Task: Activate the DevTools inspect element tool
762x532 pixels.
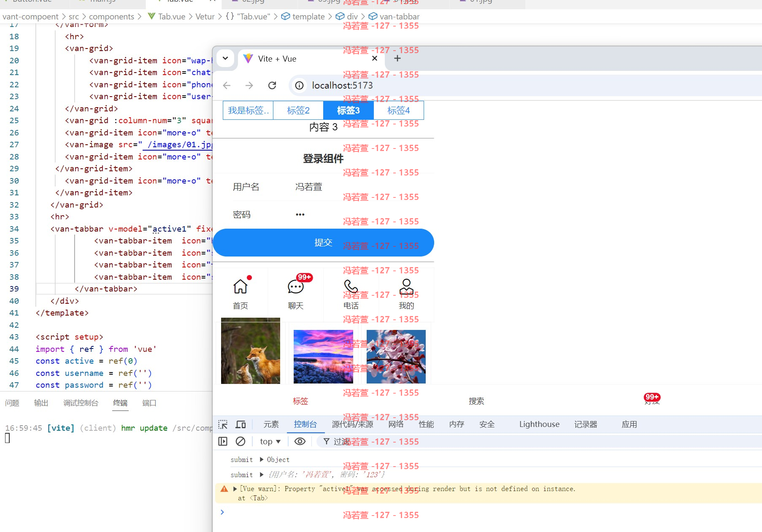Action: 223,424
